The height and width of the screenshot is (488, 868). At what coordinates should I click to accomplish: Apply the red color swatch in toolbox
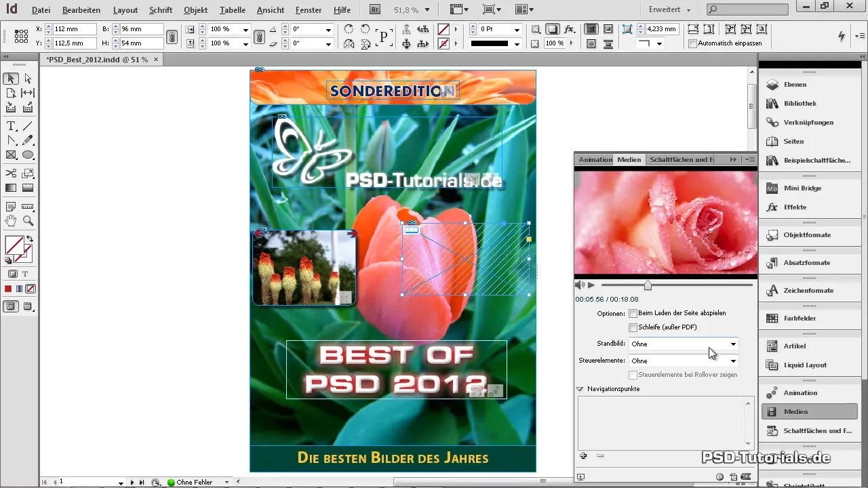8,289
